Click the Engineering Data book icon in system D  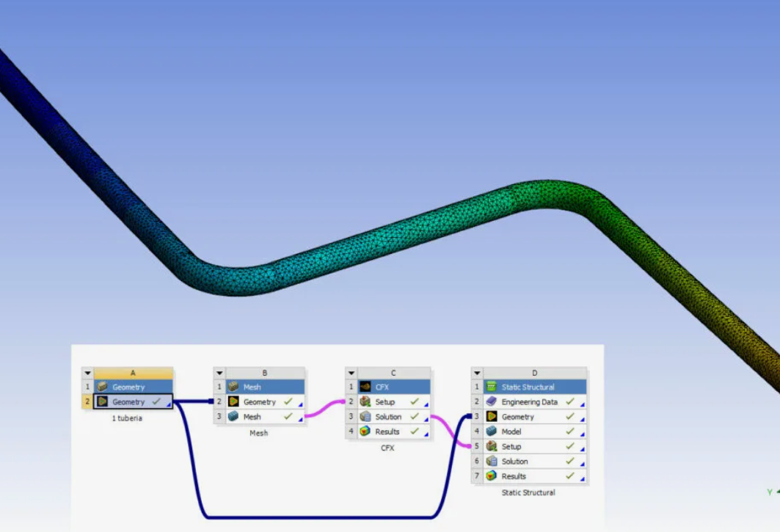[492, 401]
